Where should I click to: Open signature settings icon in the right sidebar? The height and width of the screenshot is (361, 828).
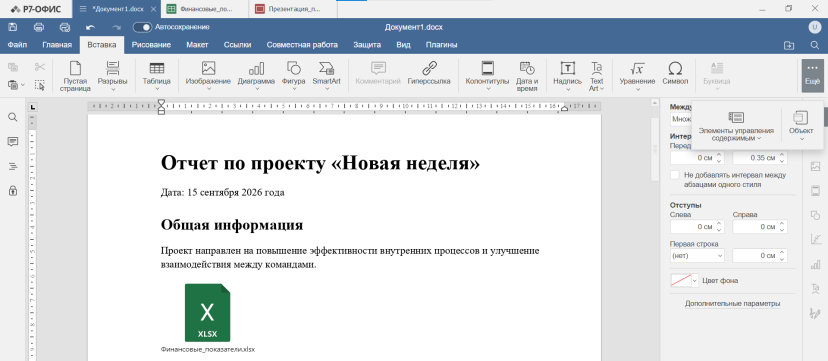815,314
